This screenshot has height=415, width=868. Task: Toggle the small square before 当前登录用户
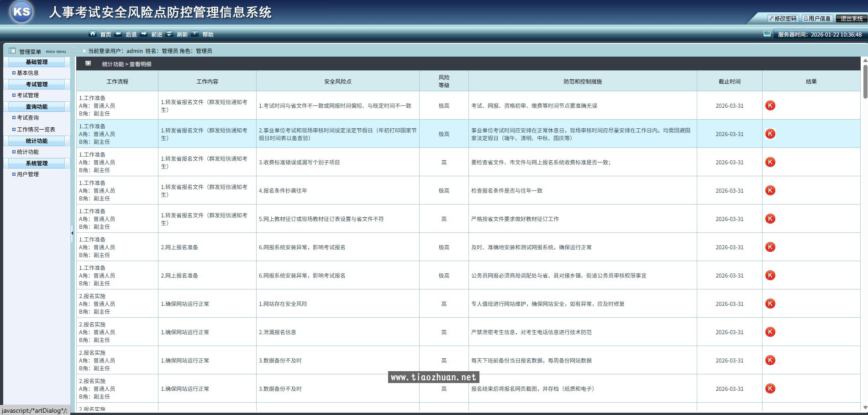[84, 51]
